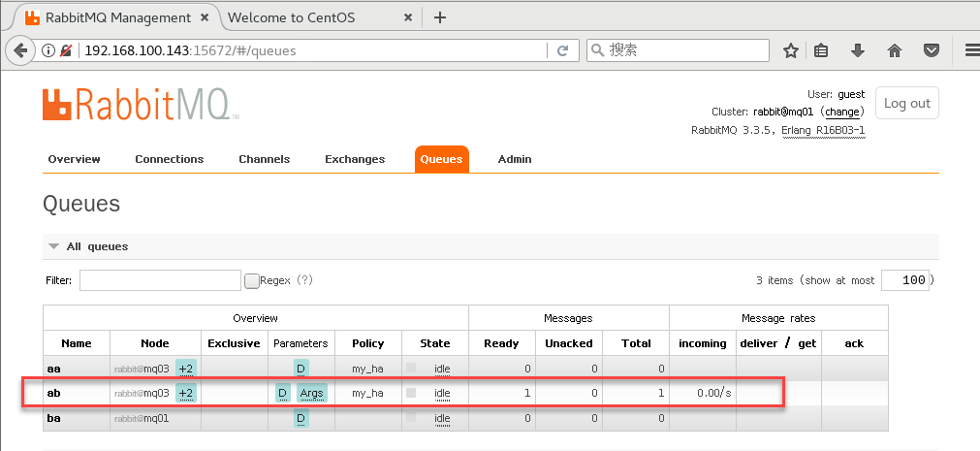980x451 pixels.
Task: Collapse the All queues section
Action: click(53, 246)
